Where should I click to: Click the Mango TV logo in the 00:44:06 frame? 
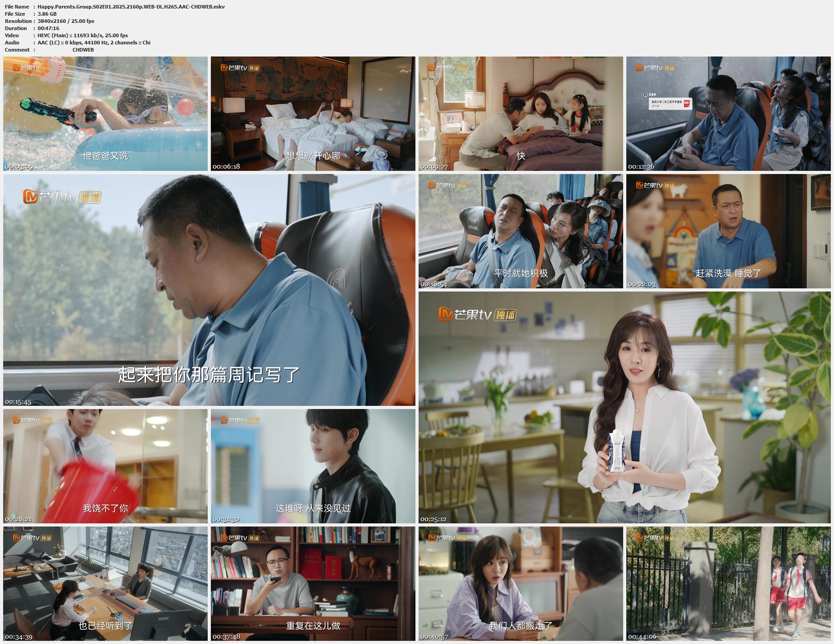pyautogui.click(x=655, y=537)
